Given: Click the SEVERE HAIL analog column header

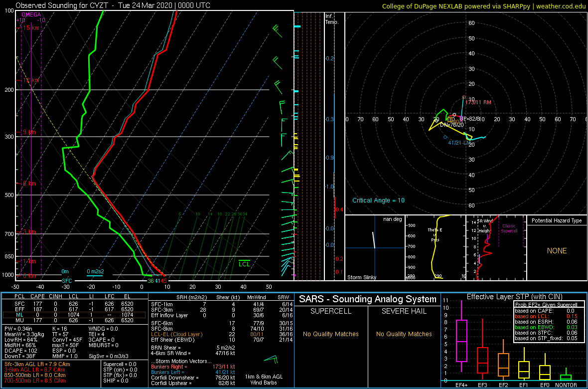Looking at the screenshot, I should click(x=404, y=312).
